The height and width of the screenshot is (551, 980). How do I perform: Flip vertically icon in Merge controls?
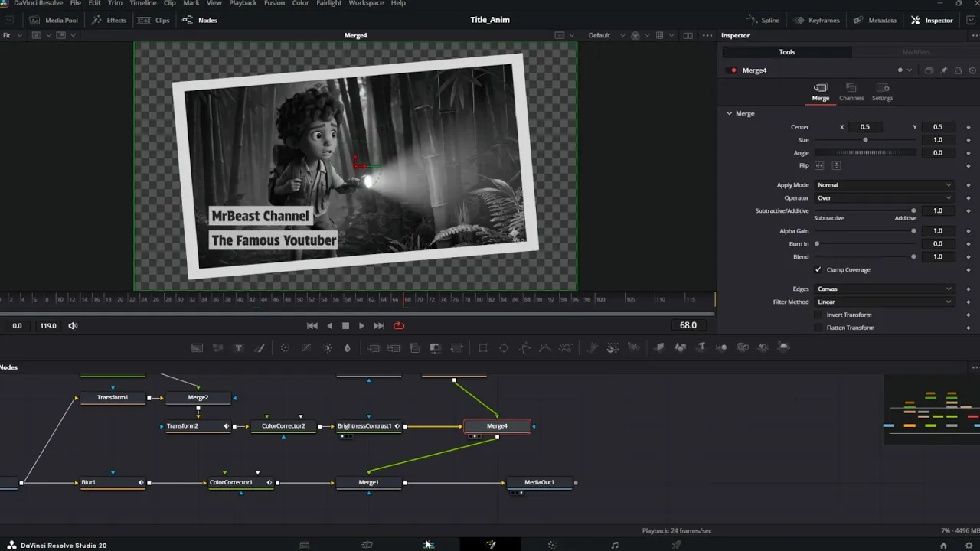[x=836, y=165]
